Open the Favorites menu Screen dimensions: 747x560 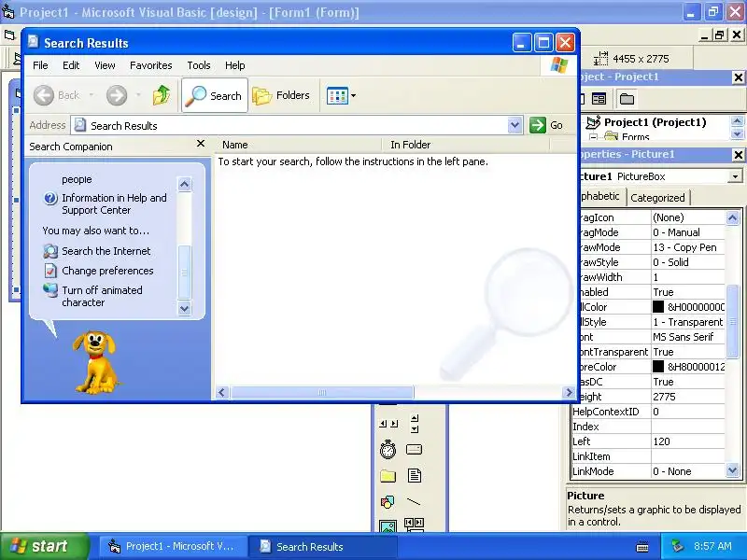click(x=151, y=65)
